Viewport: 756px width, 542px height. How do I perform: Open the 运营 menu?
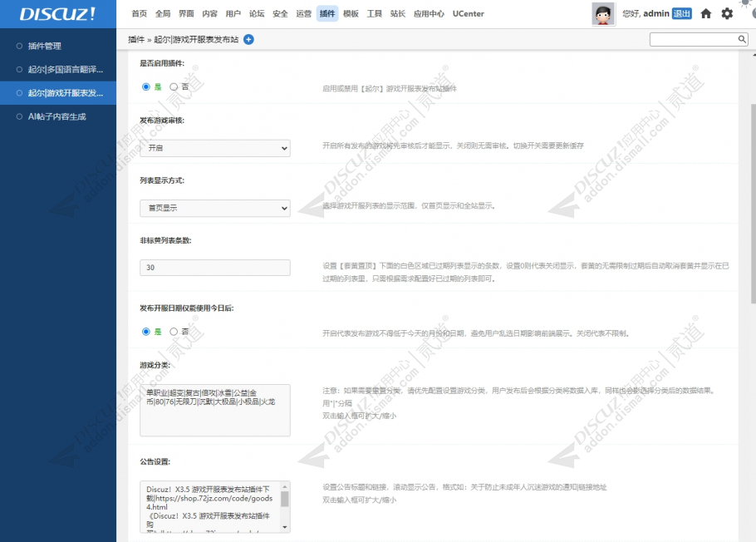(304, 13)
